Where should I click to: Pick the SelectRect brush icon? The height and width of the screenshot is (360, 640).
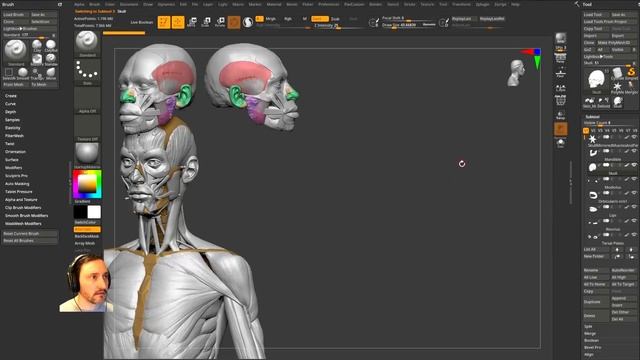pyautogui.click(x=9, y=73)
